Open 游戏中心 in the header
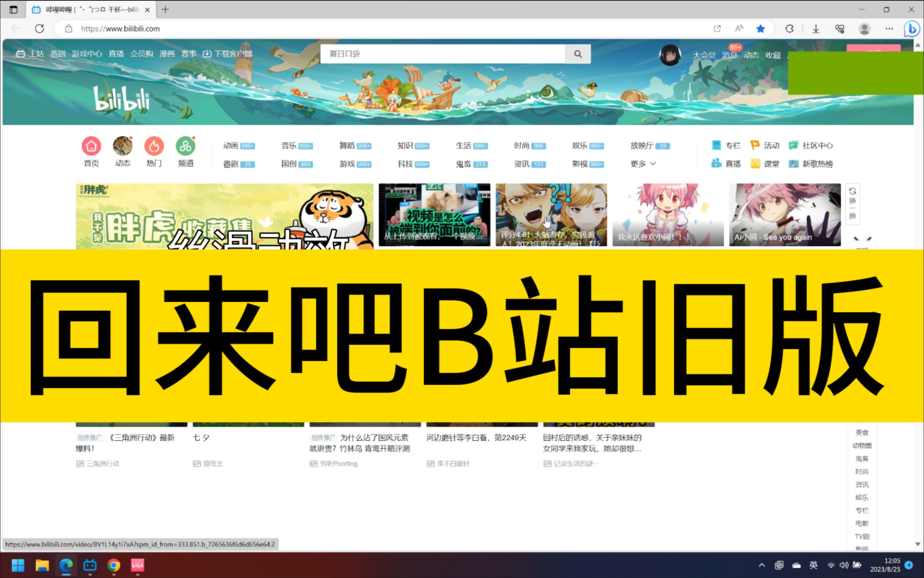 (x=87, y=54)
